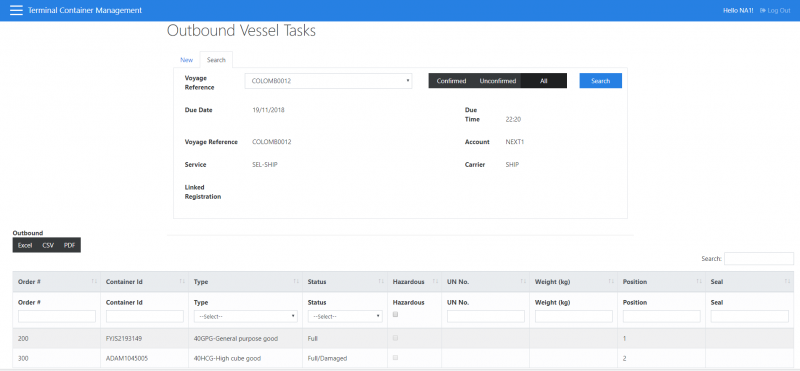This screenshot has height=371, width=800.
Task: Sort by Weight (kg) sort icon
Action: pos(611,282)
